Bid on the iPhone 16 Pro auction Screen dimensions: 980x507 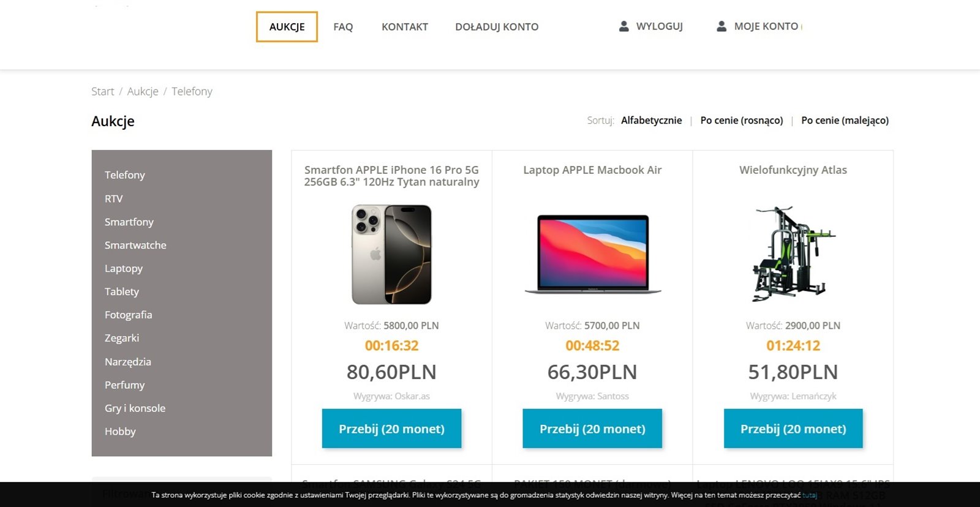(x=391, y=429)
